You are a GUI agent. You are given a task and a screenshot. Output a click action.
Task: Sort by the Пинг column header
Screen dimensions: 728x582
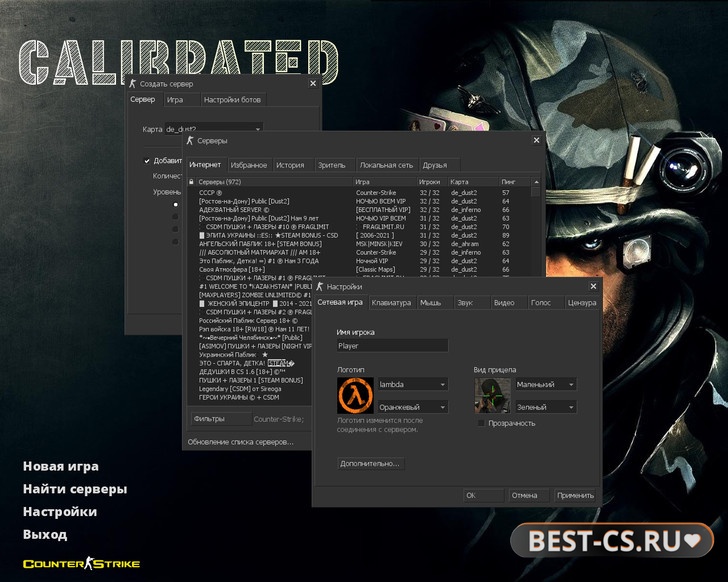514,182
